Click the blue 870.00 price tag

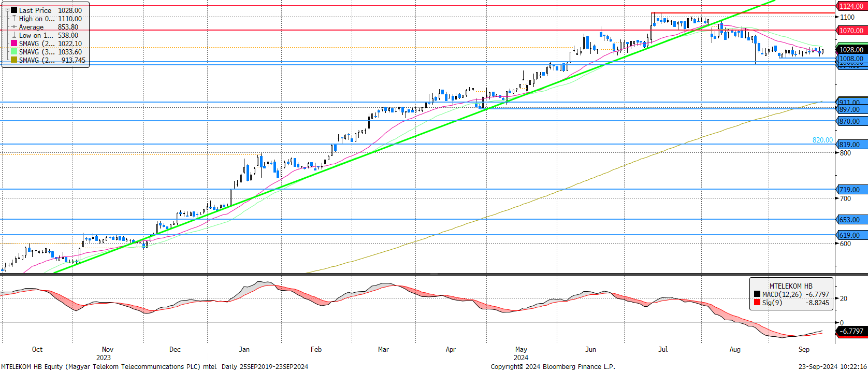pyautogui.click(x=852, y=121)
